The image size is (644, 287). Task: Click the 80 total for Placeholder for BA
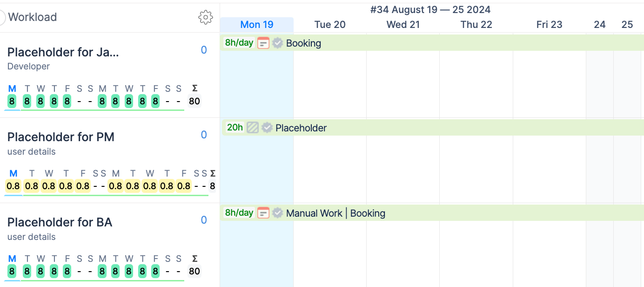[195, 271]
